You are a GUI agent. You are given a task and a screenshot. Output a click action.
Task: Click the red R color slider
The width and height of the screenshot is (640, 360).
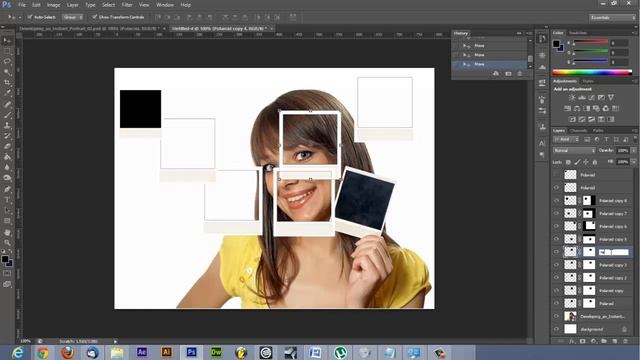[591, 42]
